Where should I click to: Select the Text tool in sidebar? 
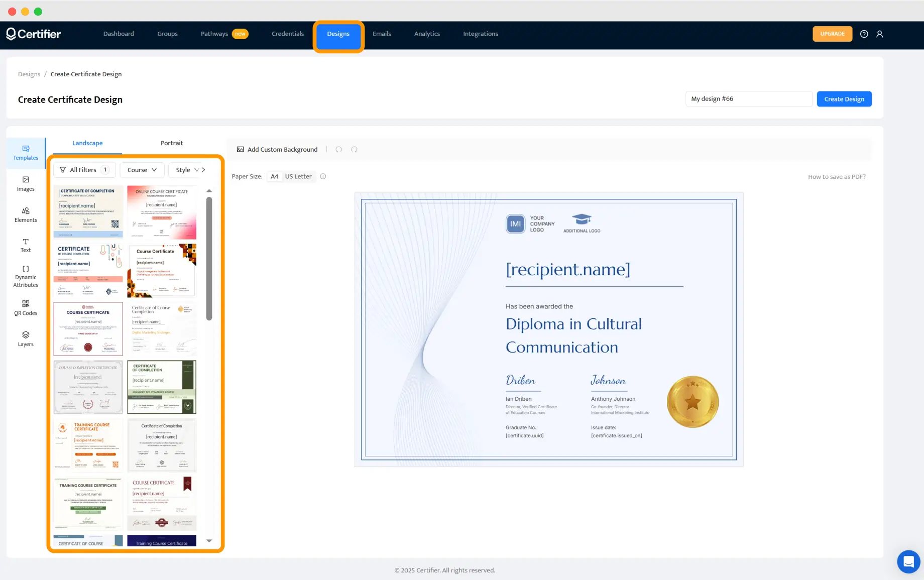[26, 246]
